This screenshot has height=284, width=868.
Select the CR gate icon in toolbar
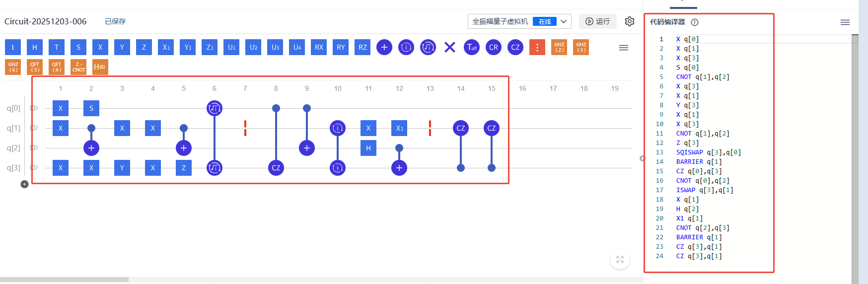coord(493,47)
